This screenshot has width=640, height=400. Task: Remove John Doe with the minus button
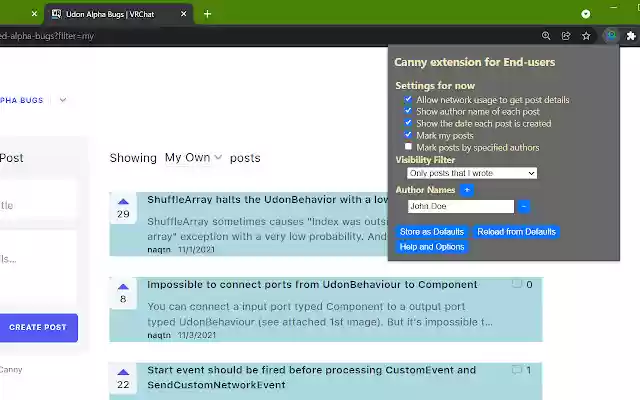tap(524, 207)
